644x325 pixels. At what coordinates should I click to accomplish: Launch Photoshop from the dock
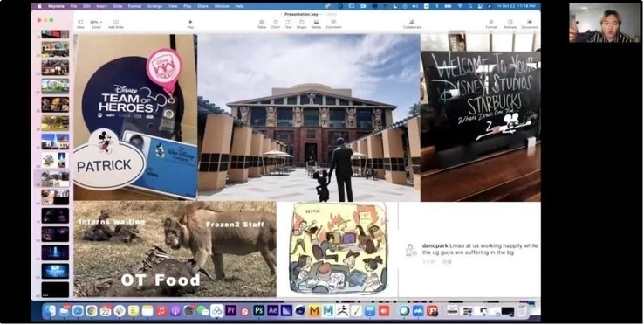(x=259, y=311)
